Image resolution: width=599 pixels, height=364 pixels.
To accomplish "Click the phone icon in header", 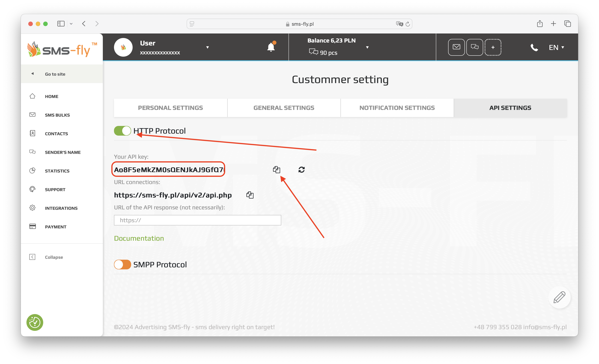I will point(534,47).
